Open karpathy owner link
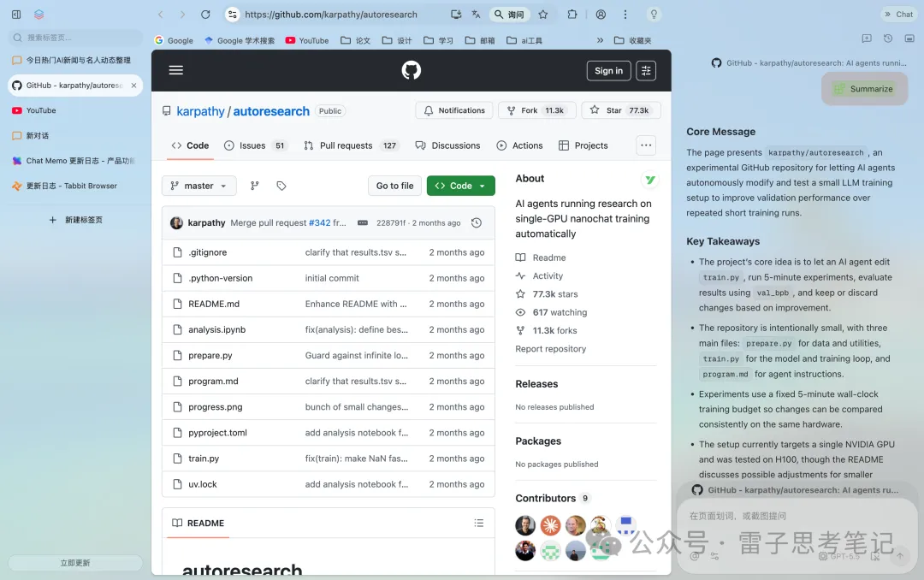Screen dimensions: 924x580 click(x=200, y=111)
